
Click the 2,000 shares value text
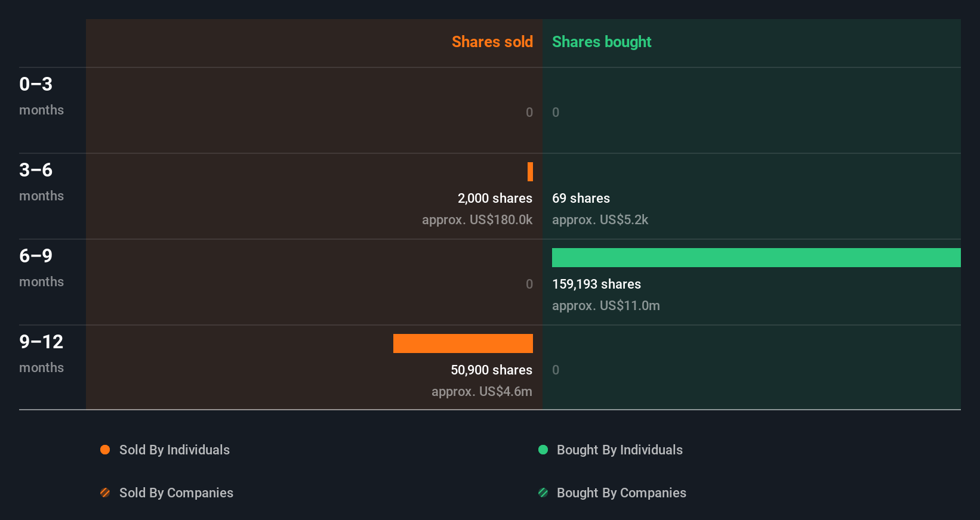[495, 199]
